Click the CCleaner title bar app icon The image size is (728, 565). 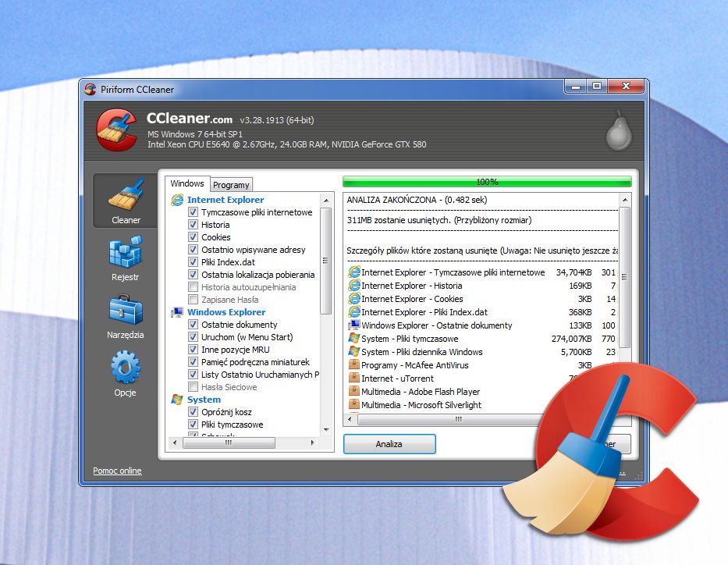pyautogui.click(x=91, y=89)
